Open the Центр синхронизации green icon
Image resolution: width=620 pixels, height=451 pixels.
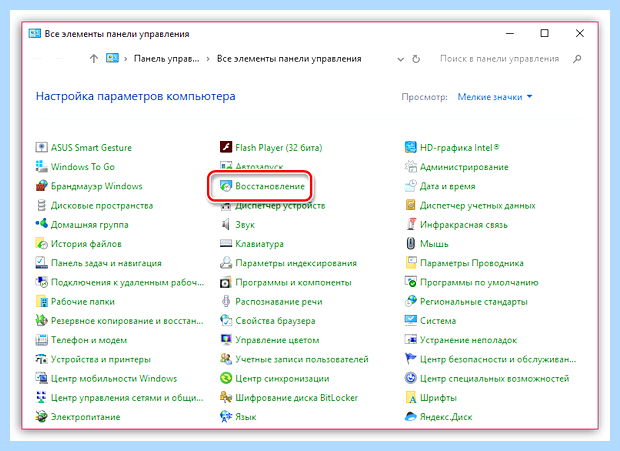(x=226, y=379)
